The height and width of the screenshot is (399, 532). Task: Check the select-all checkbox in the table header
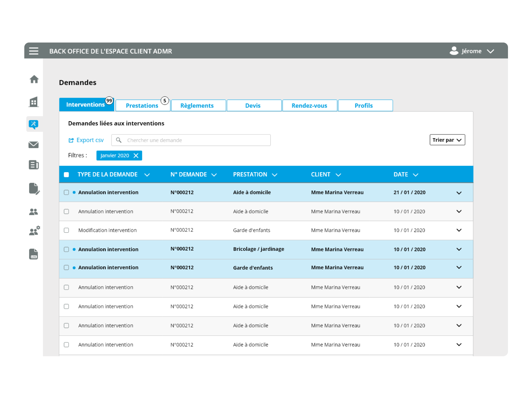coord(66,174)
